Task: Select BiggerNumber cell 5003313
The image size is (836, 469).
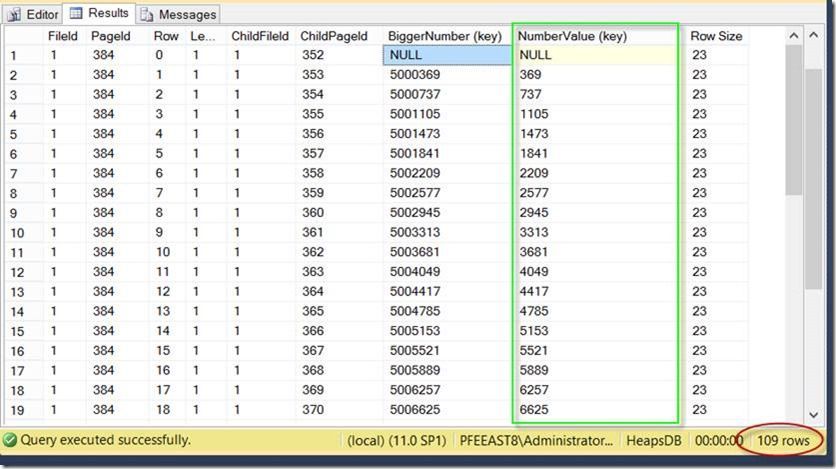Action: [x=447, y=232]
